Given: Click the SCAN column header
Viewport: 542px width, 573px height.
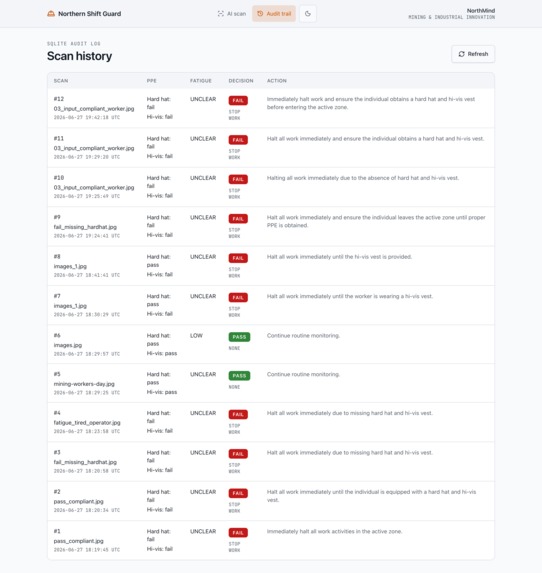Looking at the screenshot, I should 61,81.
